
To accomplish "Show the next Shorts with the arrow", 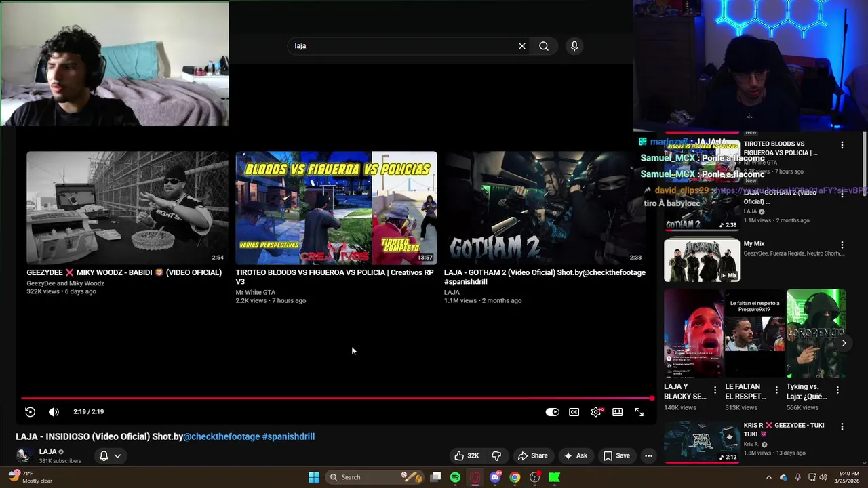I will 844,343.
